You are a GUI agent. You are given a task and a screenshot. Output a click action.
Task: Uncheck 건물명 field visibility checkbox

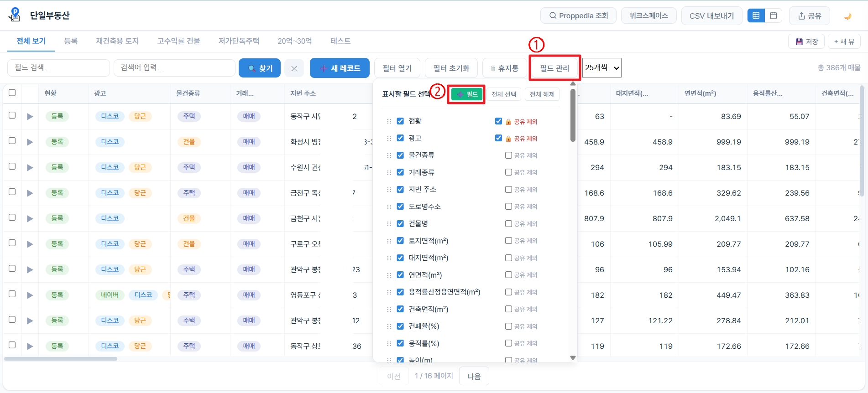(x=400, y=223)
